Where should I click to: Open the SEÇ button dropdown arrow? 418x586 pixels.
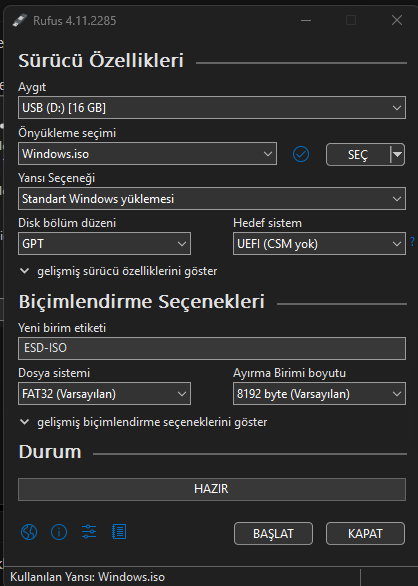pos(397,154)
